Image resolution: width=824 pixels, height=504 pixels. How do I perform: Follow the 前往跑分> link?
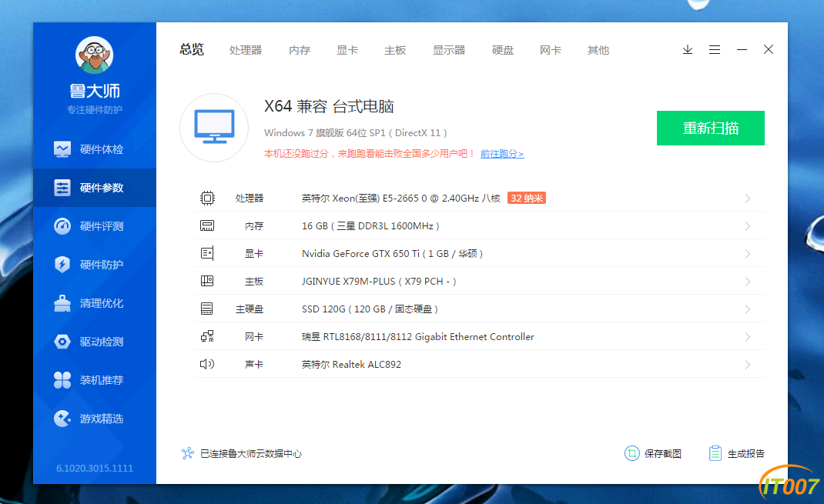click(x=502, y=154)
